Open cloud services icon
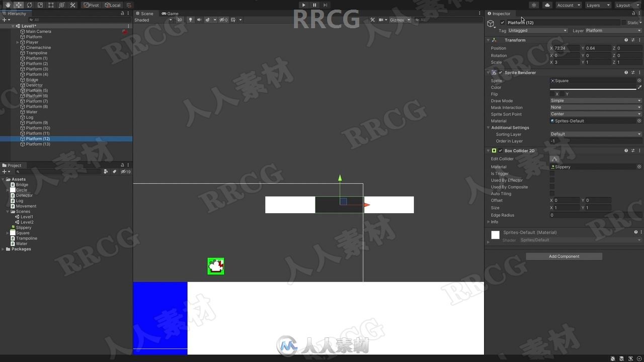644x362 pixels. (547, 5)
